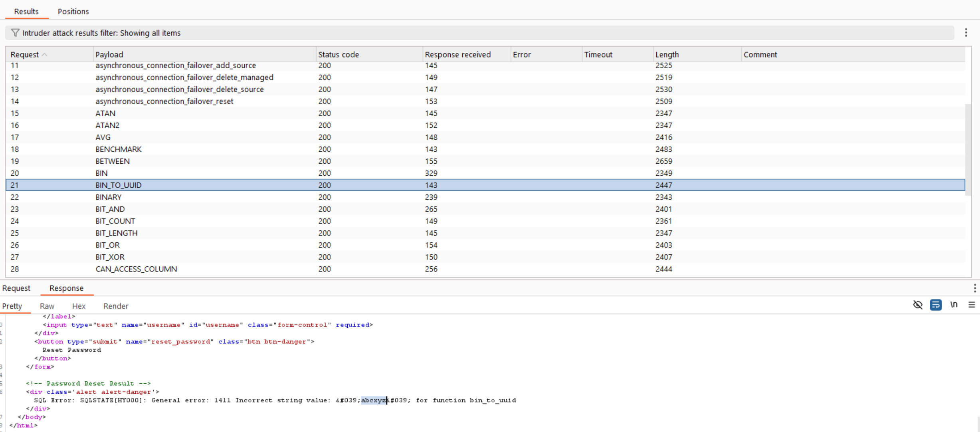Open the response viewer hamburger menu

972,305
